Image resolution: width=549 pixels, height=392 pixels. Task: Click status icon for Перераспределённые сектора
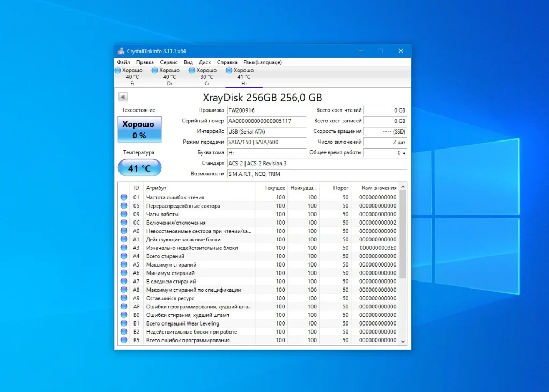(x=124, y=205)
